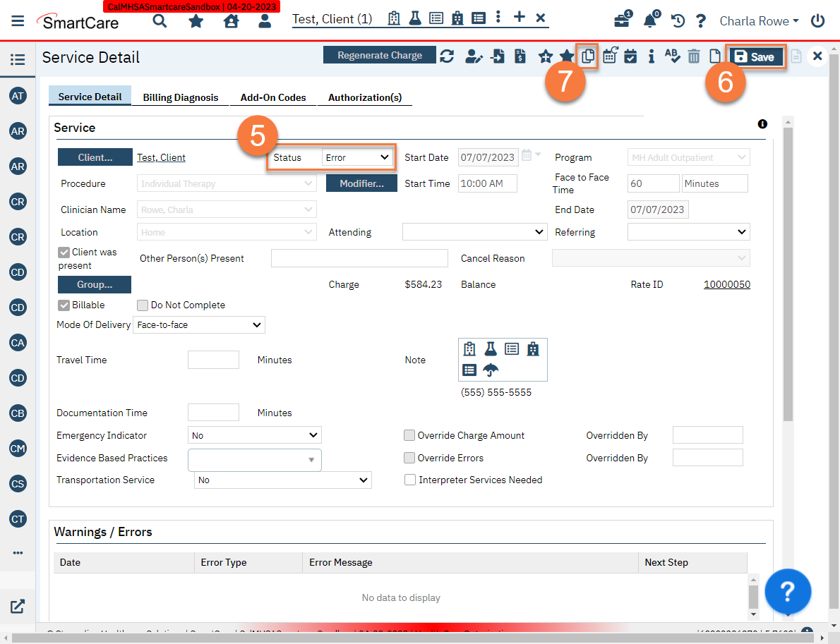Open the Status dropdown showing Error
The width and height of the screenshot is (840, 644).
pyautogui.click(x=357, y=157)
